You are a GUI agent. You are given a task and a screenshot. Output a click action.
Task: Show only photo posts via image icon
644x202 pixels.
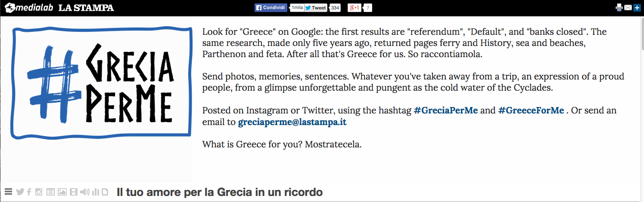[62, 192]
